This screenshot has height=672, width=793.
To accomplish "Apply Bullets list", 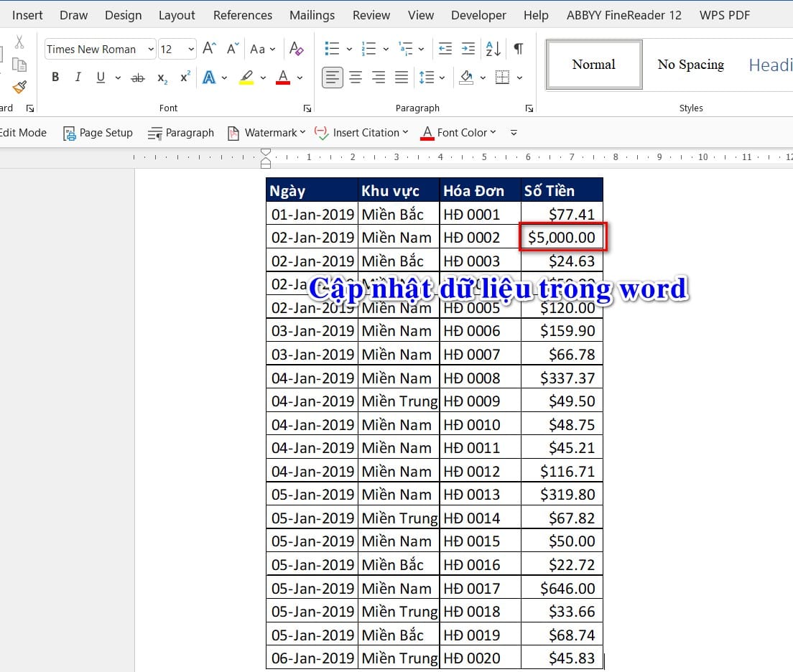I will pos(332,49).
